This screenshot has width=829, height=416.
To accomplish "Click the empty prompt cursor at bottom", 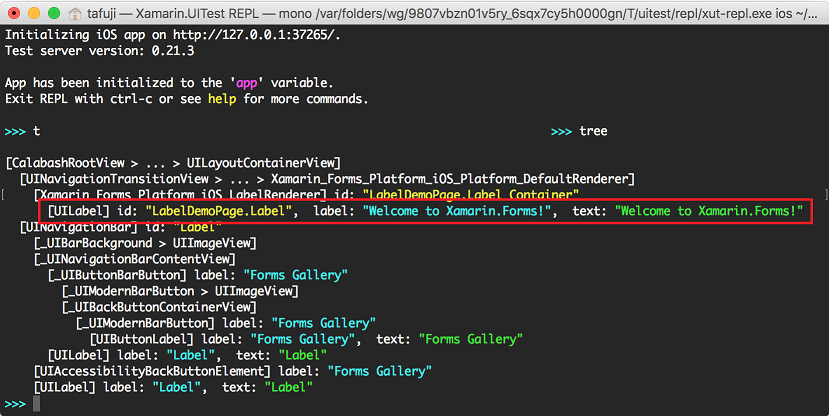I will click(x=36, y=404).
